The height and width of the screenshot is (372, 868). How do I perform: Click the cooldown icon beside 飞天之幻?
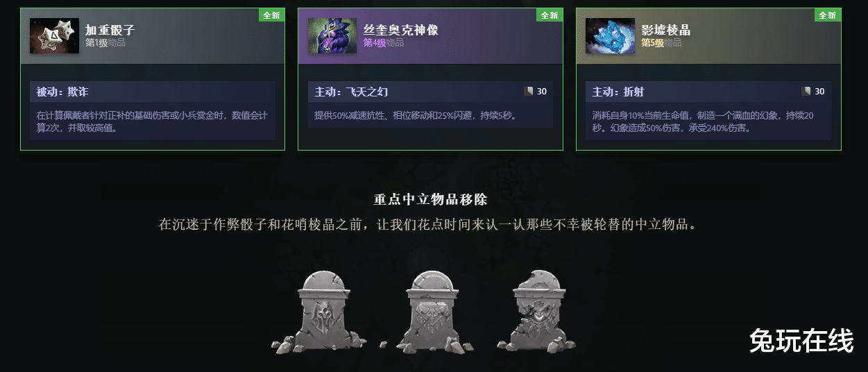click(529, 92)
